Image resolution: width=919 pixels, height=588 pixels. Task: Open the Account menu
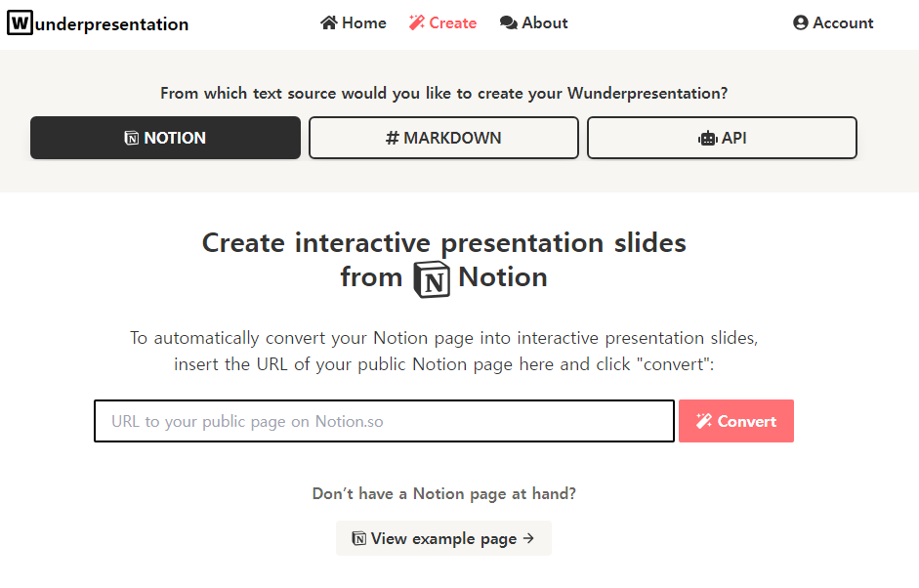833,22
